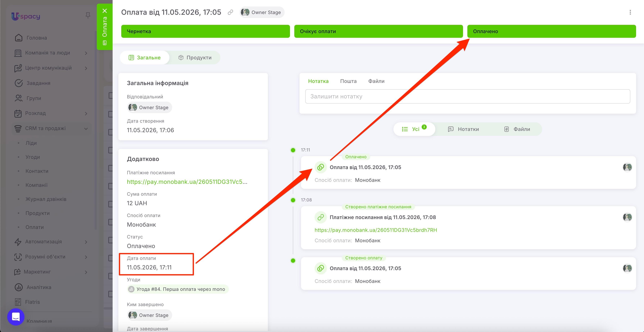
Task: Open Ліди submenu item
Action: (31, 143)
